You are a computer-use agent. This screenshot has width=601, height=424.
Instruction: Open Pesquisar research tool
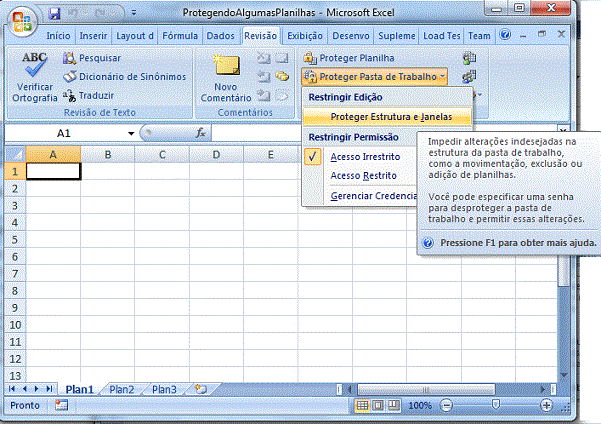click(x=92, y=58)
